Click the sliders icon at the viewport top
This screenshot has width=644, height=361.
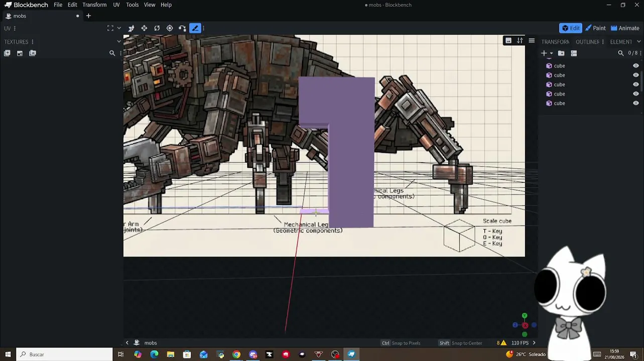pyautogui.click(x=520, y=41)
